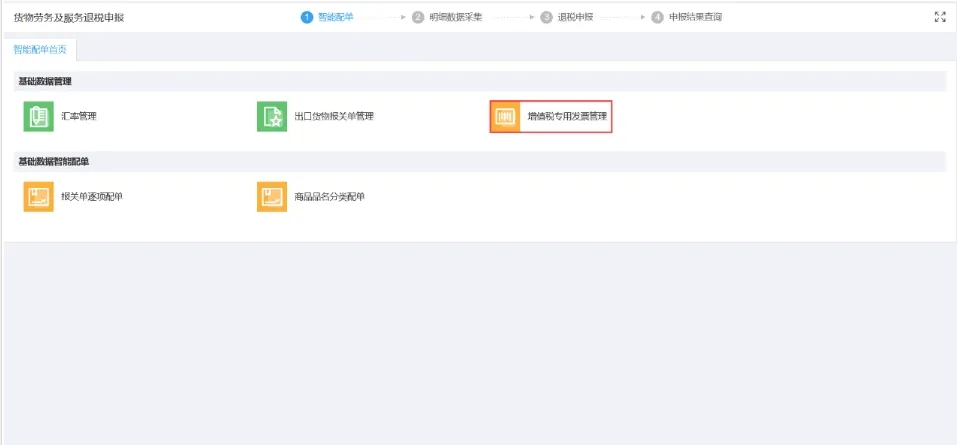Click the step 3 circle for 退税申报
957x445 pixels.
click(x=547, y=17)
